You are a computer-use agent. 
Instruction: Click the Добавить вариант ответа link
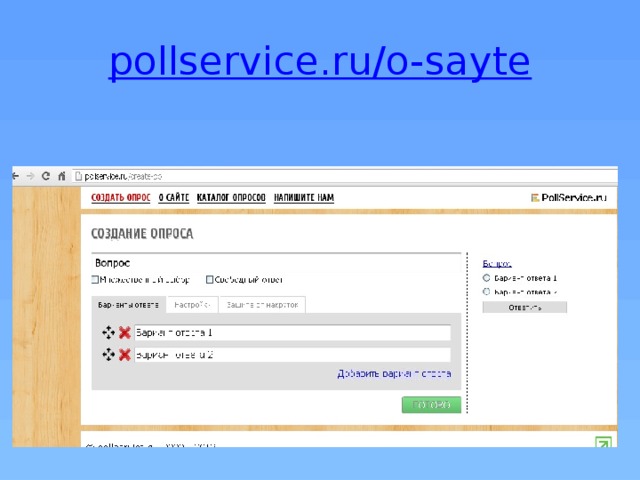pos(394,374)
